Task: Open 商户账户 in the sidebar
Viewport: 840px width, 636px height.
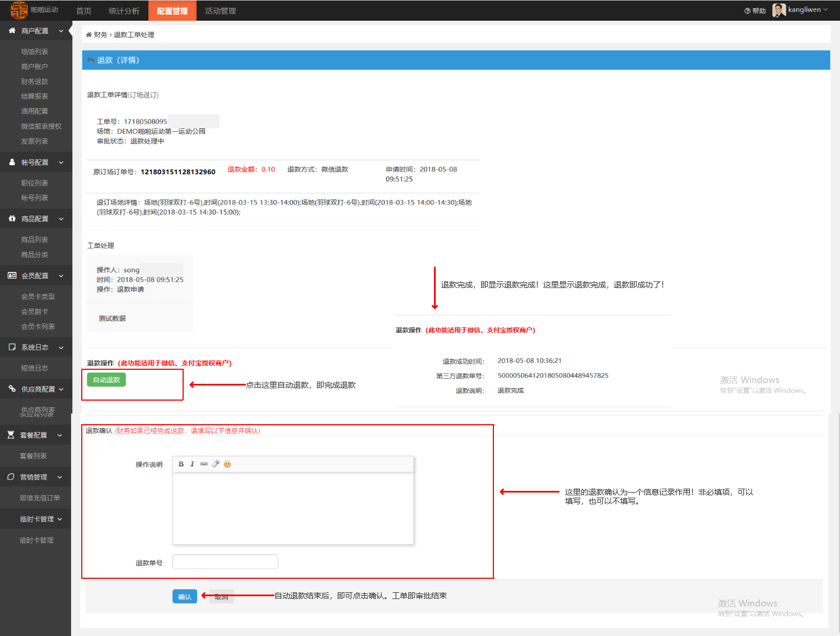Action: tap(35, 67)
